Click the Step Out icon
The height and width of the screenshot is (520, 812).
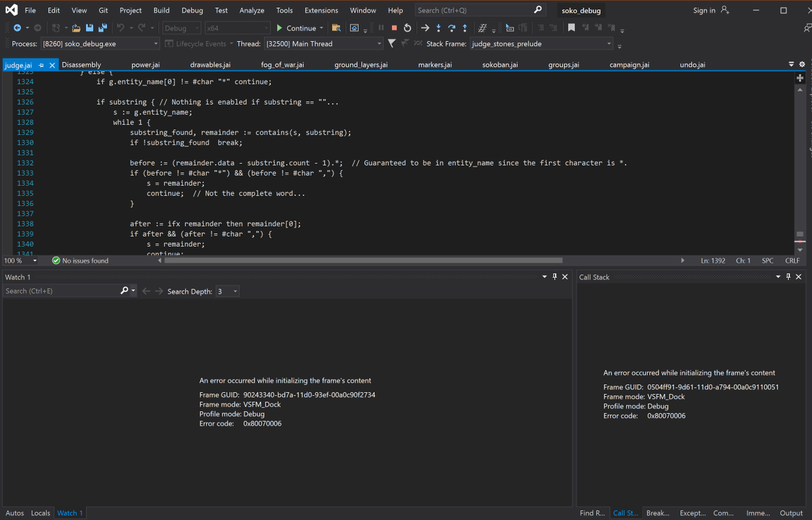[464, 28]
